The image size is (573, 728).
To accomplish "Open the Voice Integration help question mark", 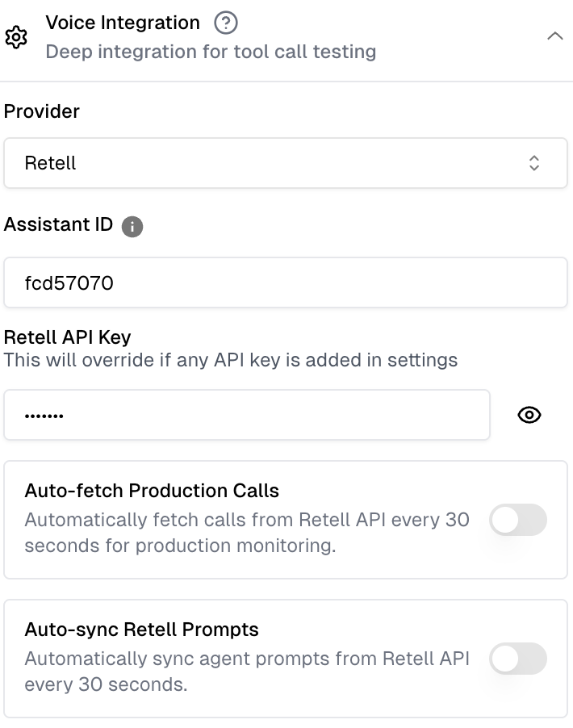I will (227, 23).
